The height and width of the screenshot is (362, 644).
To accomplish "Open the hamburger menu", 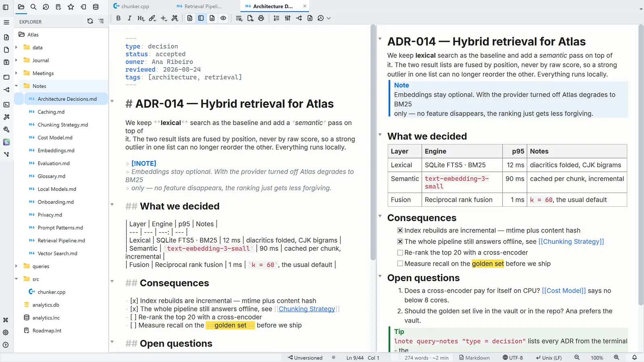I will 6,23.
